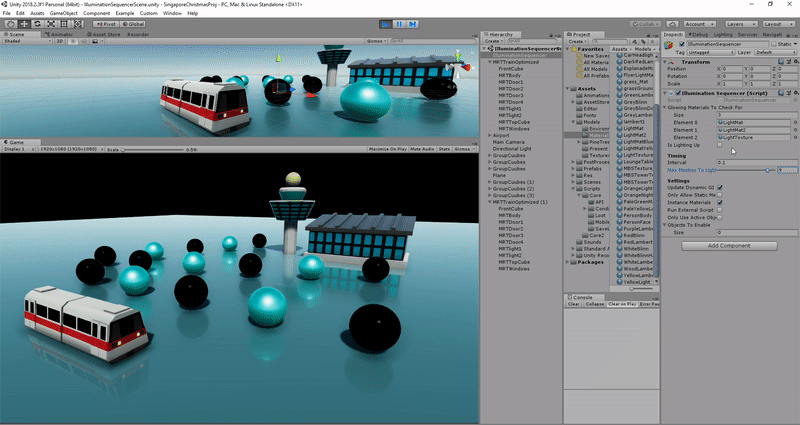800x425 pixels.
Task: Click the Stats button in Game view
Action: [444, 149]
